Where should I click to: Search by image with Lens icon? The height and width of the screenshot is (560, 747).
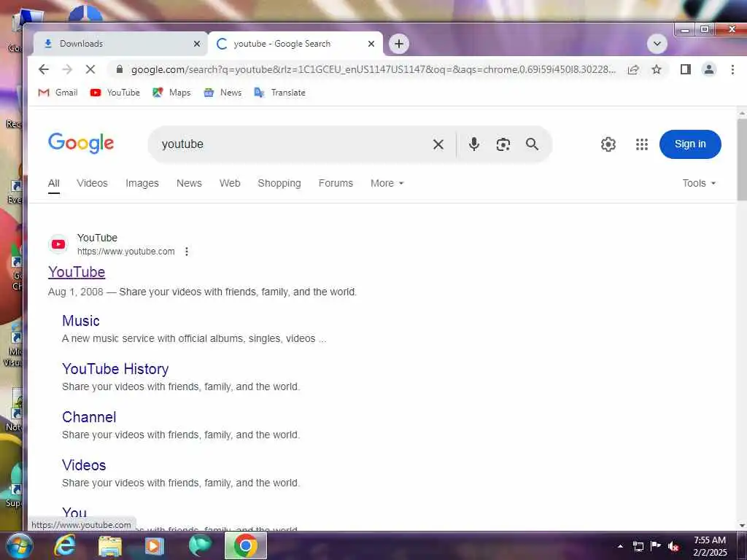[x=503, y=144]
